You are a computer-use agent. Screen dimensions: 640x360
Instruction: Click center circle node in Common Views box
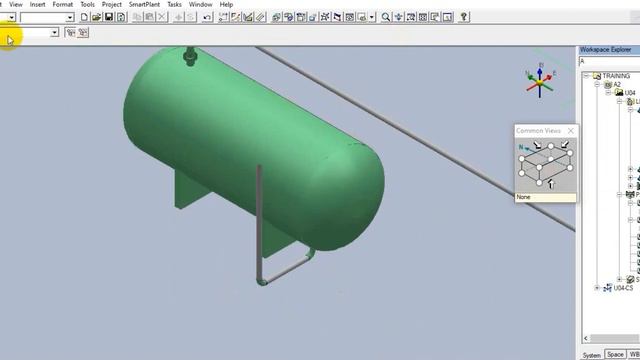pyautogui.click(x=551, y=159)
